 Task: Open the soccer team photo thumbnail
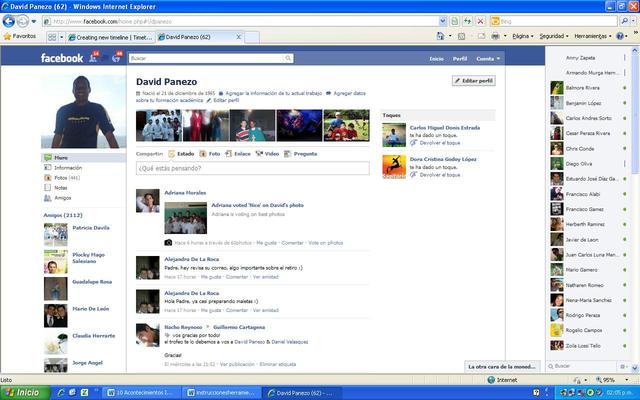346,125
